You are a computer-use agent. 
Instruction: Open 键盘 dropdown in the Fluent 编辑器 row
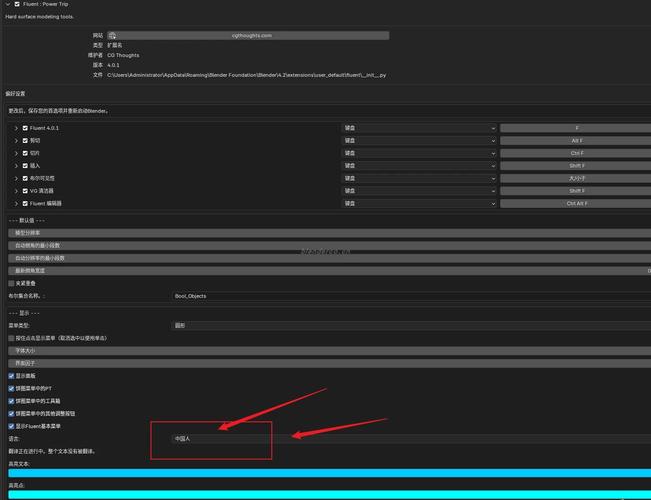click(419, 203)
